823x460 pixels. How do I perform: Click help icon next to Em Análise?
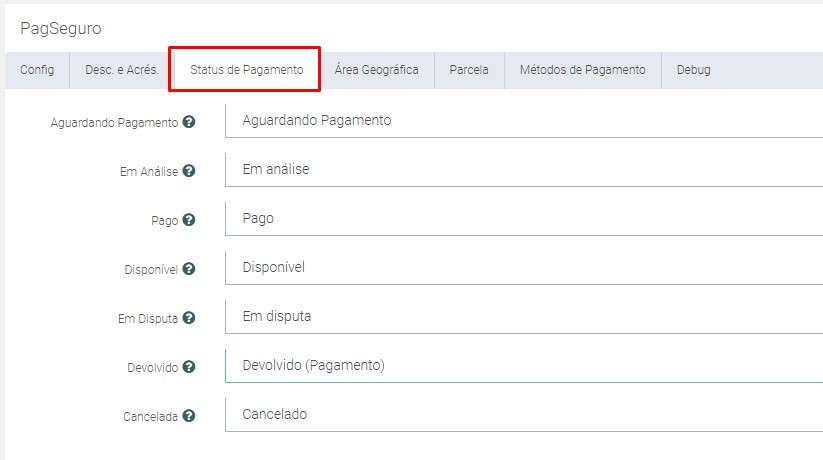coord(189,171)
